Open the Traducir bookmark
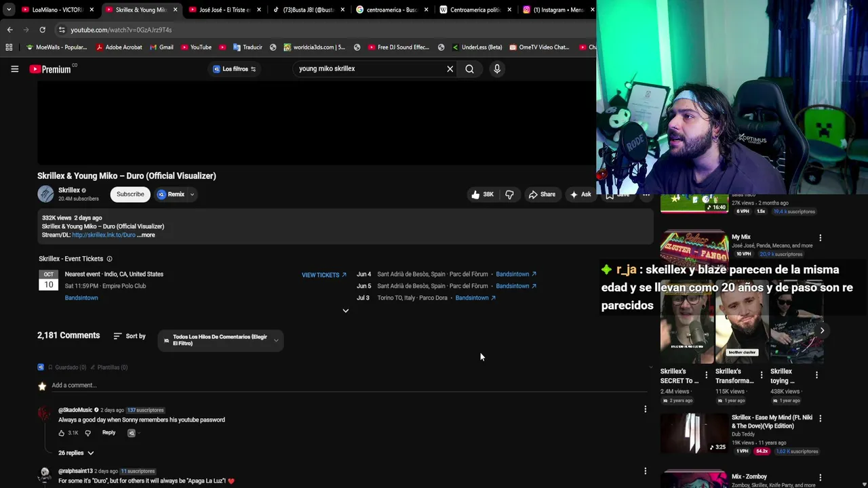 pyautogui.click(x=248, y=47)
